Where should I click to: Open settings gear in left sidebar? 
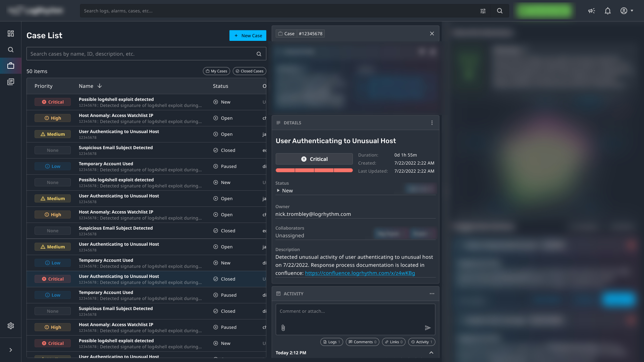(x=11, y=326)
